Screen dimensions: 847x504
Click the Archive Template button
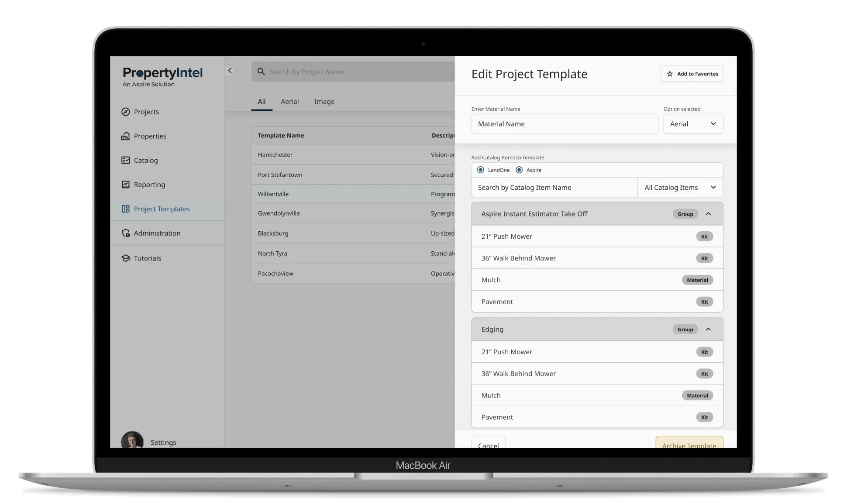click(x=689, y=443)
